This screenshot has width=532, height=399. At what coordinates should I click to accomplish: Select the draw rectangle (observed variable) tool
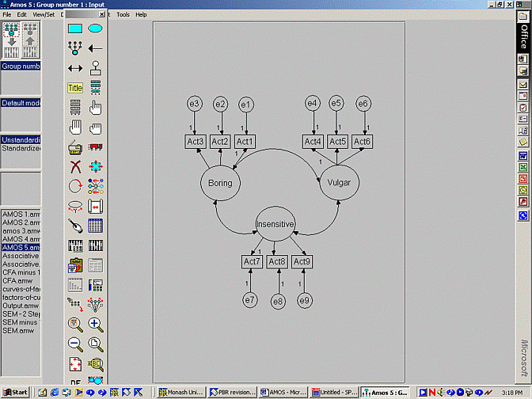[75, 28]
